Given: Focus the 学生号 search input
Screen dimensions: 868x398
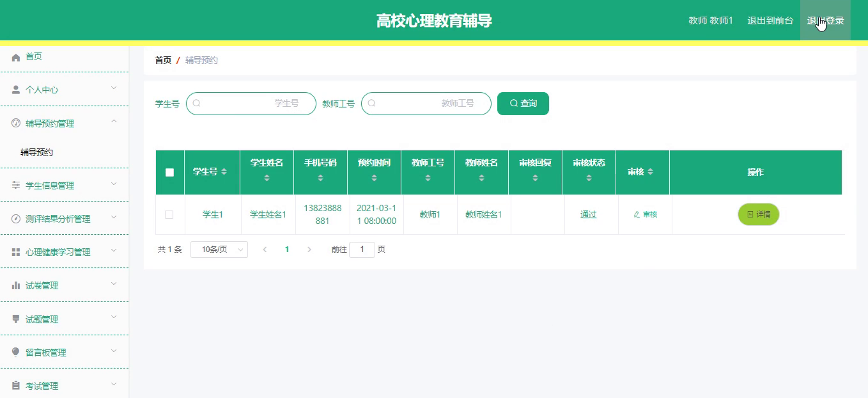Looking at the screenshot, I should (251, 104).
